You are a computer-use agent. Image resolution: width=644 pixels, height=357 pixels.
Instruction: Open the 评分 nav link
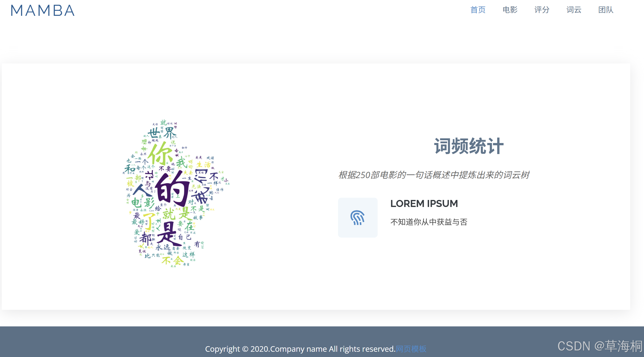pyautogui.click(x=542, y=10)
